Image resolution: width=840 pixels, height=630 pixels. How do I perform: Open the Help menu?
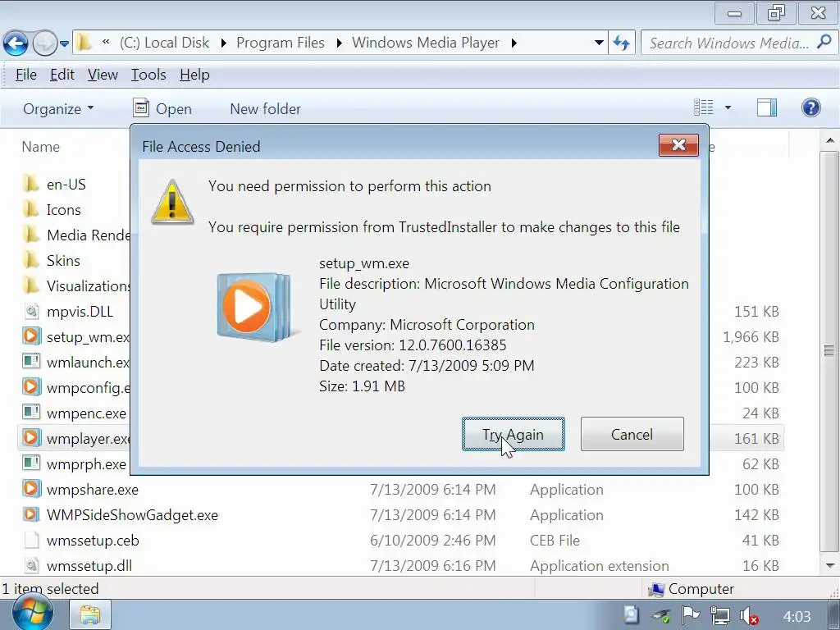pos(194,75)
